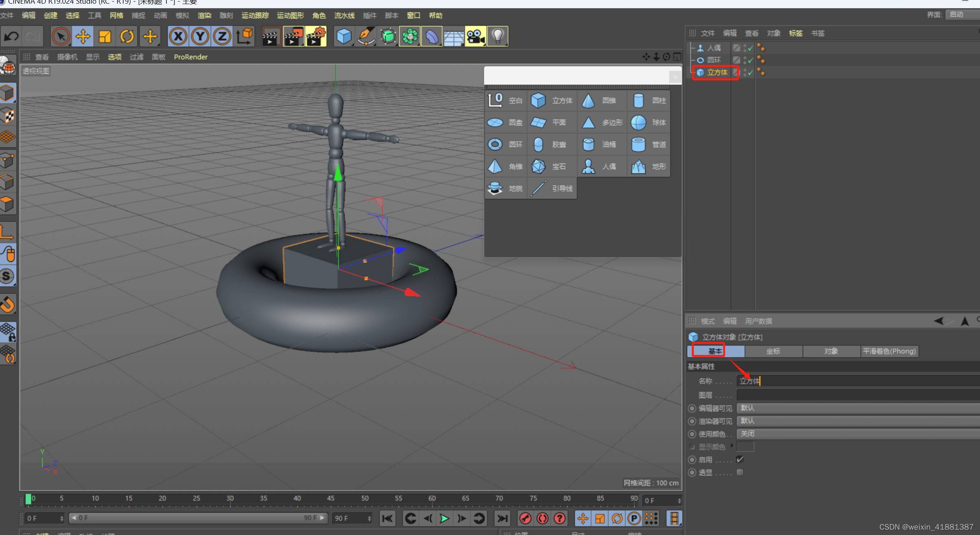Open the camera objects icon
The height and width of the screenshot is (535, 980).
pyautogui.click(x=475, y=37)
